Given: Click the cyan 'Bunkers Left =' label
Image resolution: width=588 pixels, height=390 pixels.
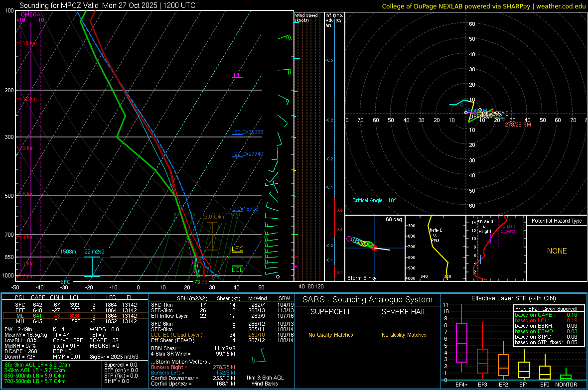Looking at the screenshot, I should (x=167, y=373).
